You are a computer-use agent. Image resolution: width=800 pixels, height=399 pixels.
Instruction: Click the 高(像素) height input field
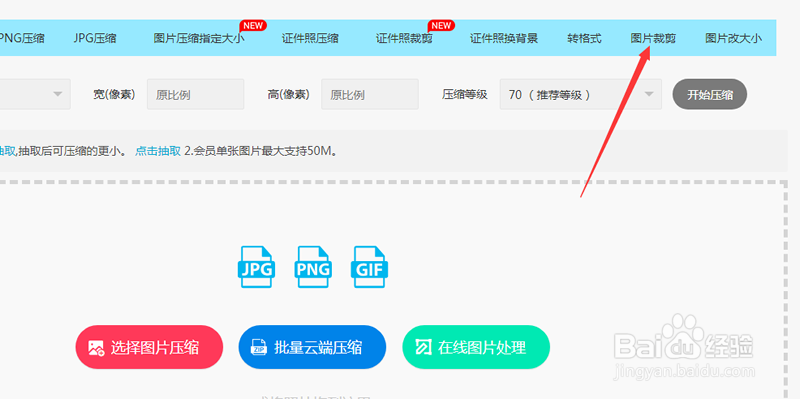370,94
